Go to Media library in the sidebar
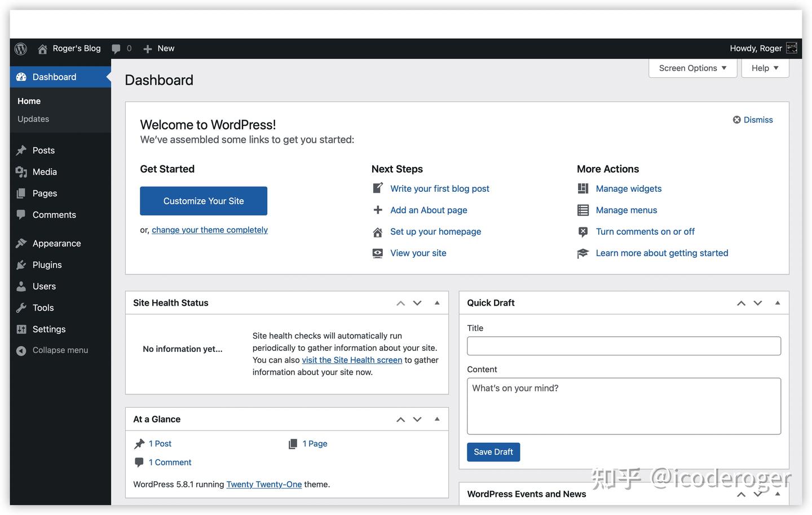The image size is (812, 515). coord(45,172)
